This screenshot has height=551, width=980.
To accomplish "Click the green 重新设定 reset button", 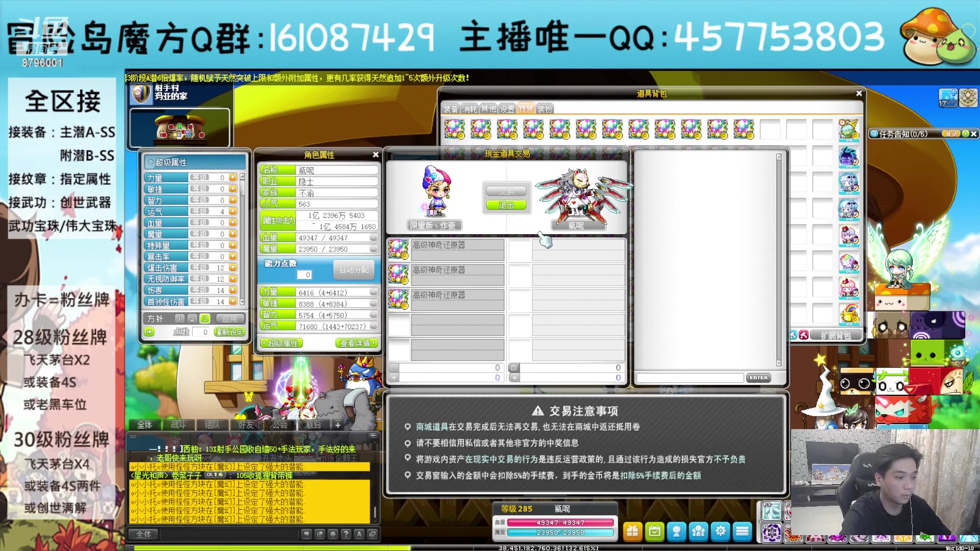I will pos(230,332).
